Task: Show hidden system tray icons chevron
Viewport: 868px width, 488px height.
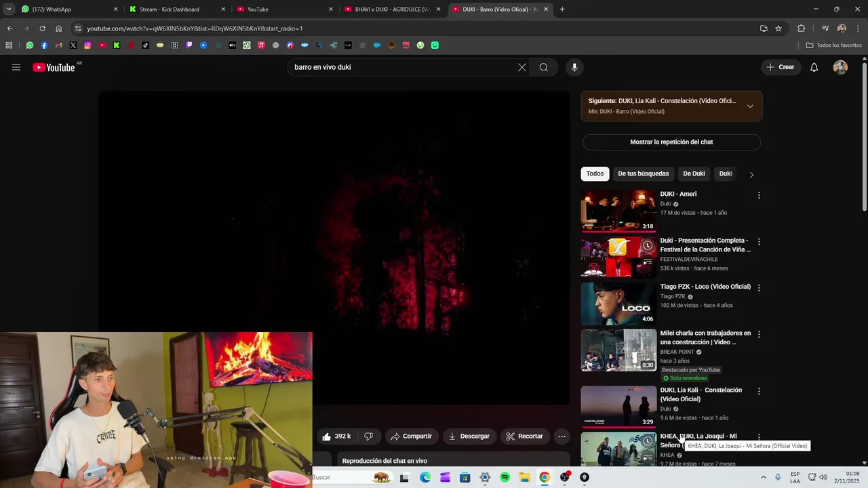Action: [x=763, y=477]
